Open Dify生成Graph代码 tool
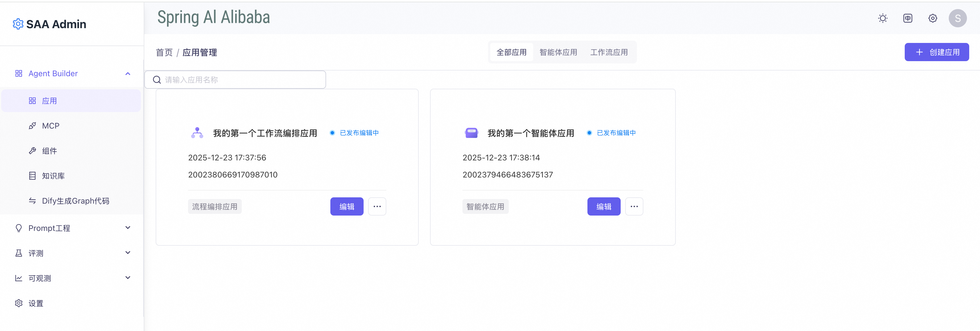This screenshot has width=980, height=331. (x=75, y=201)
